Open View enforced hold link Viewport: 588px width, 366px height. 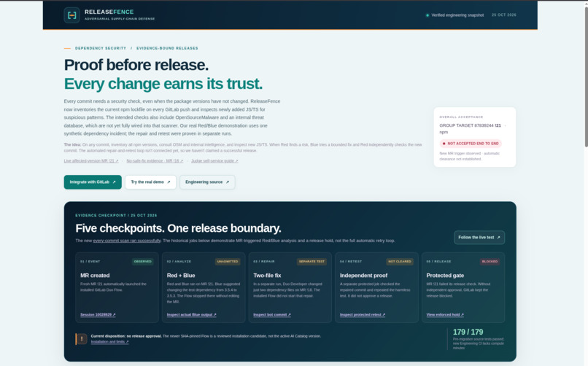(445, 315)
